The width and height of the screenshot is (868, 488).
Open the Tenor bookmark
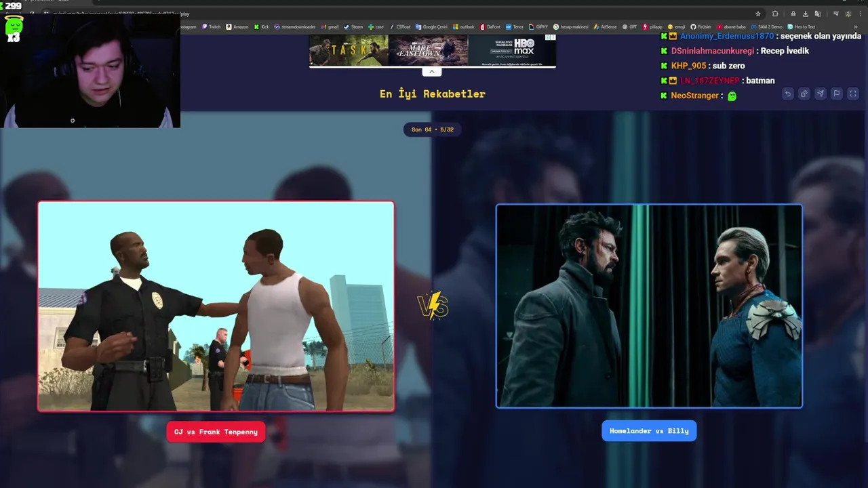click(515, 27)
